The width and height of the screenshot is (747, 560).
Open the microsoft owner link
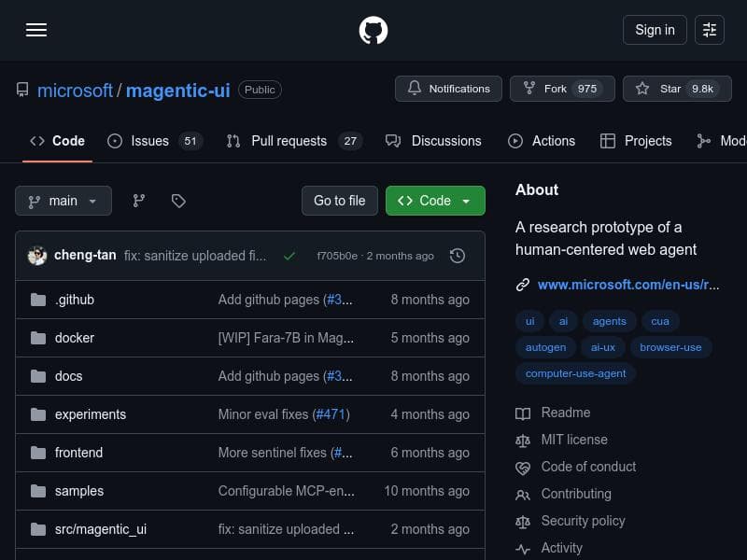point(75,91)
